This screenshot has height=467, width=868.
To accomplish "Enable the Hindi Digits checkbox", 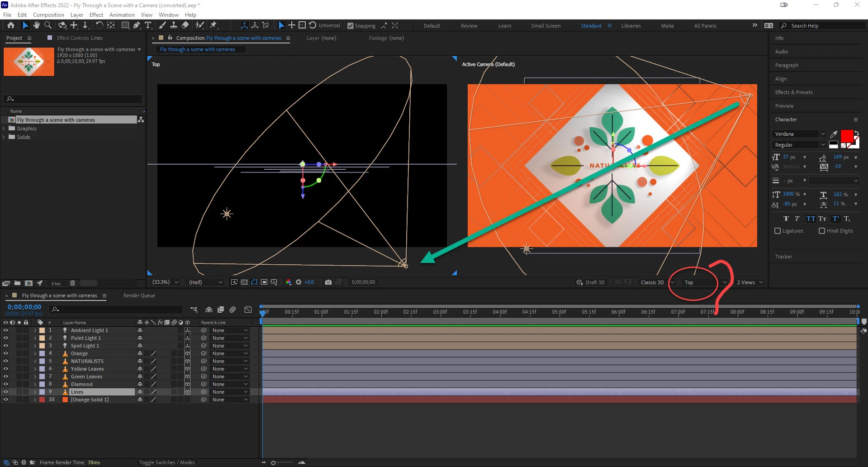I will [822, 231].
